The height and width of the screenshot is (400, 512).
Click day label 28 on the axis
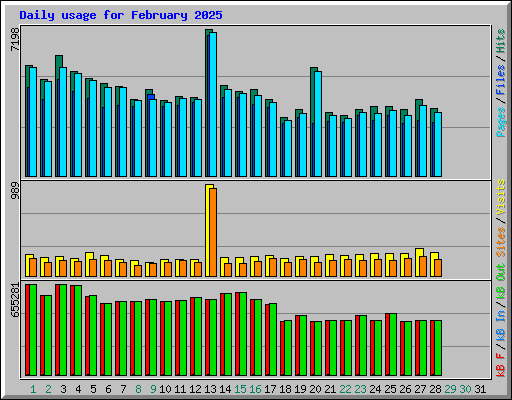pos(435,389)
